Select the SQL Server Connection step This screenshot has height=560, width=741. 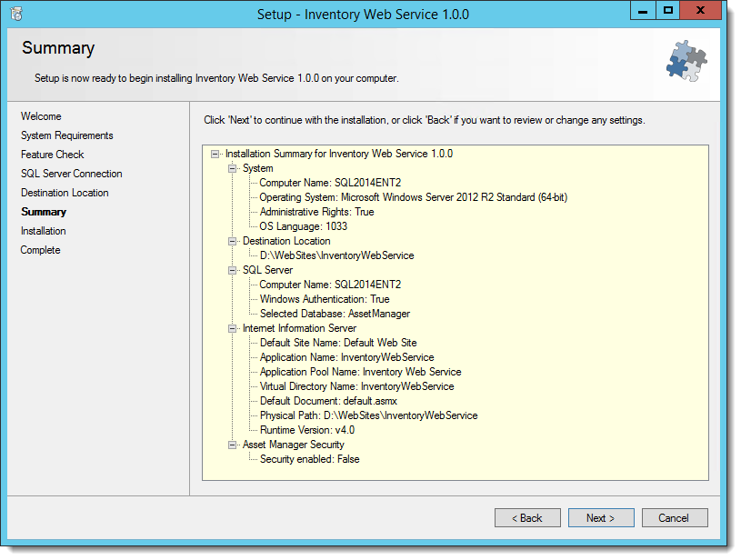point(71,174)
